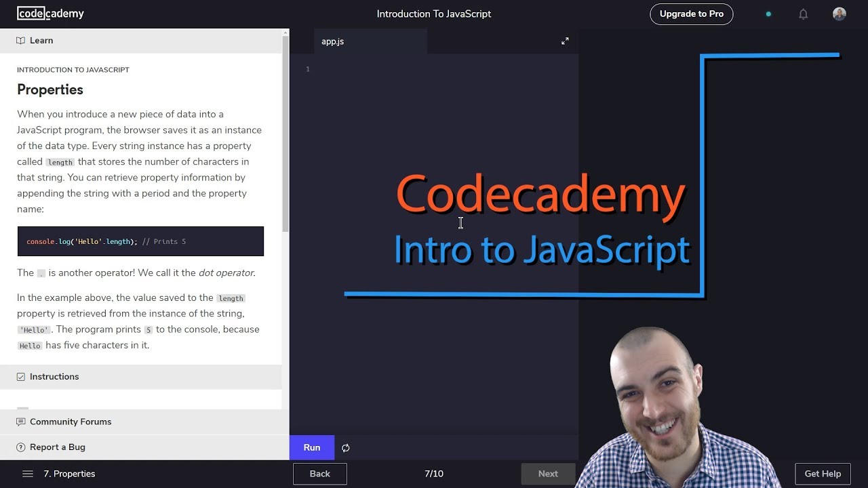
Task: Click the 7/10 progress indicator
Action: [434, 474]
